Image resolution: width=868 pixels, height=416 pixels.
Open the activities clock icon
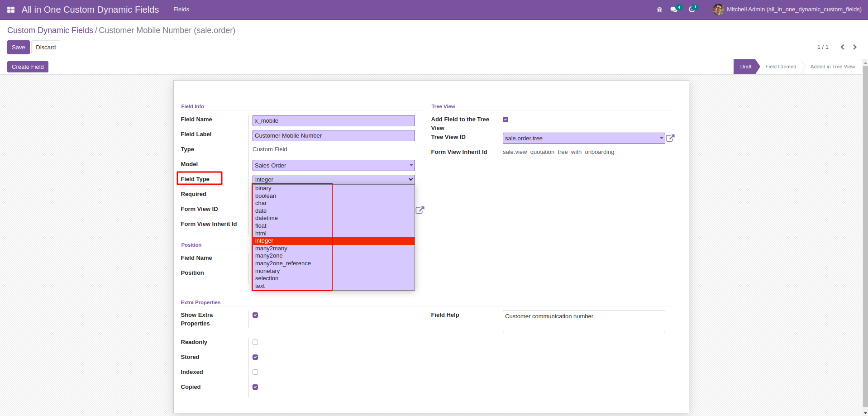[692, 10]
